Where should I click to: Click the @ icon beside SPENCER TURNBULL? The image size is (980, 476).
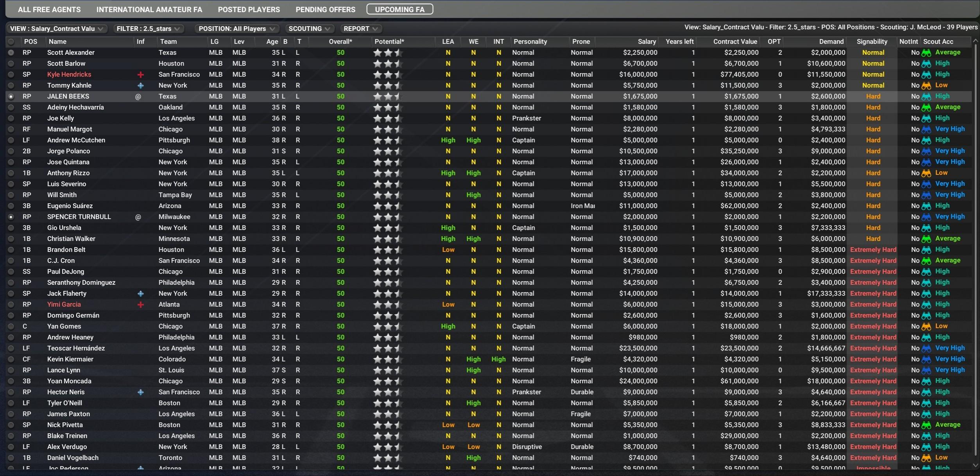point(138,217)
